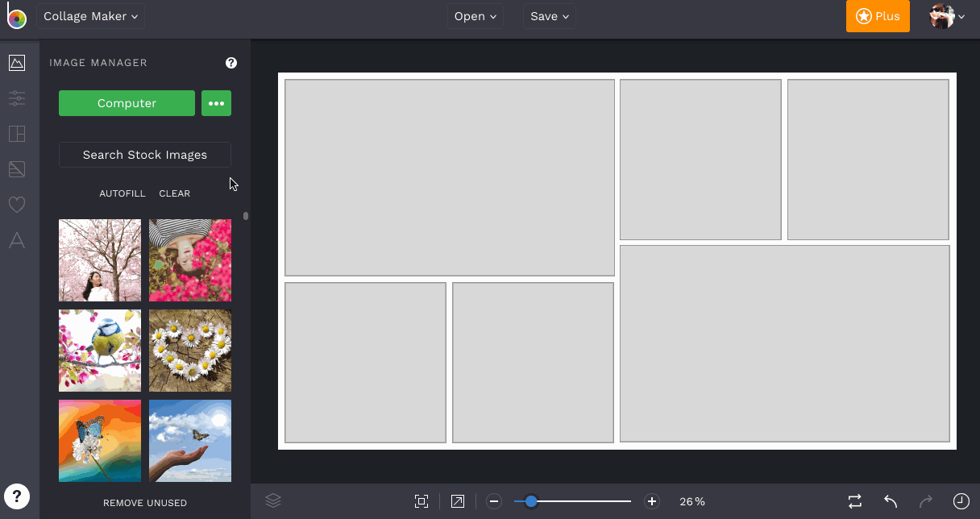980x519 pixels.
Task: Click the fit-to-screen icon
Action: pos(421,501)
